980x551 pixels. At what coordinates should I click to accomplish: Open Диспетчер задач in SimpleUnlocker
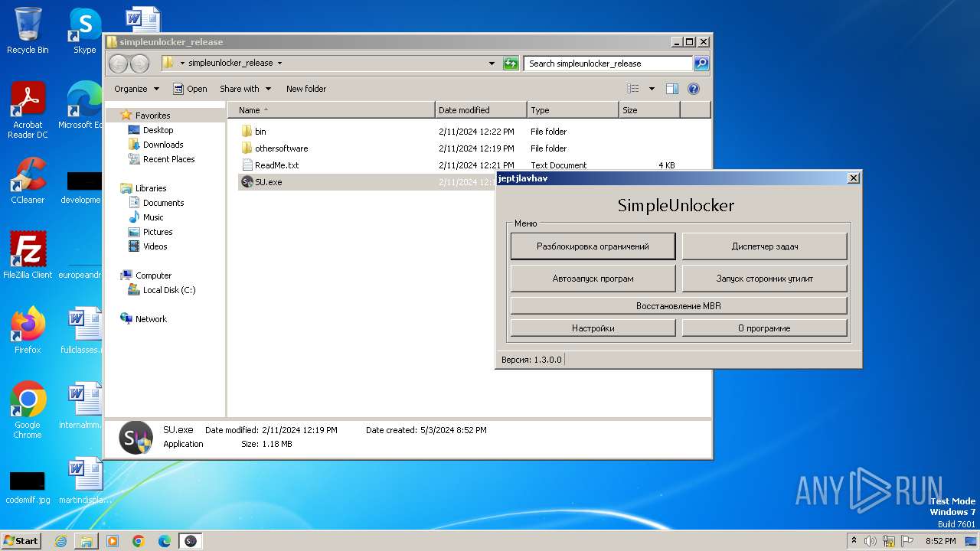[765, 246]
